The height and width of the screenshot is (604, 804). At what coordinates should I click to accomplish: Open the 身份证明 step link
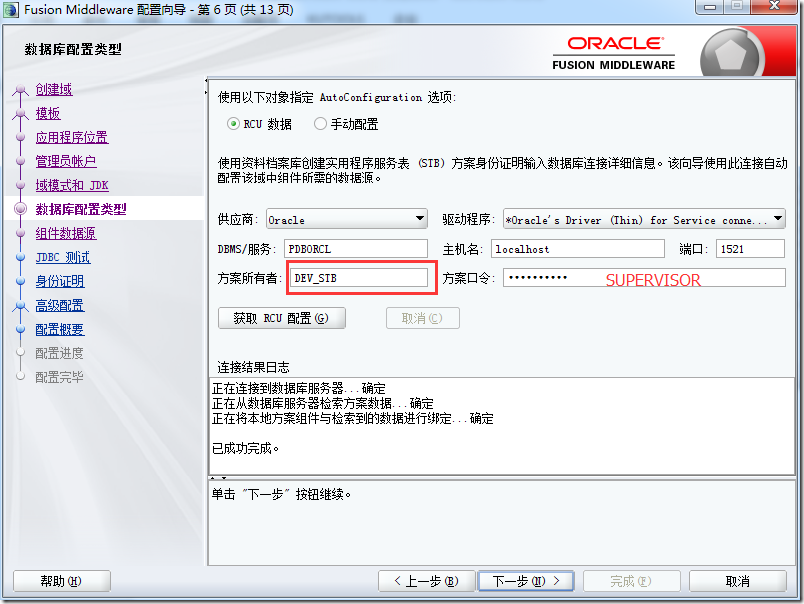(60, 281)
